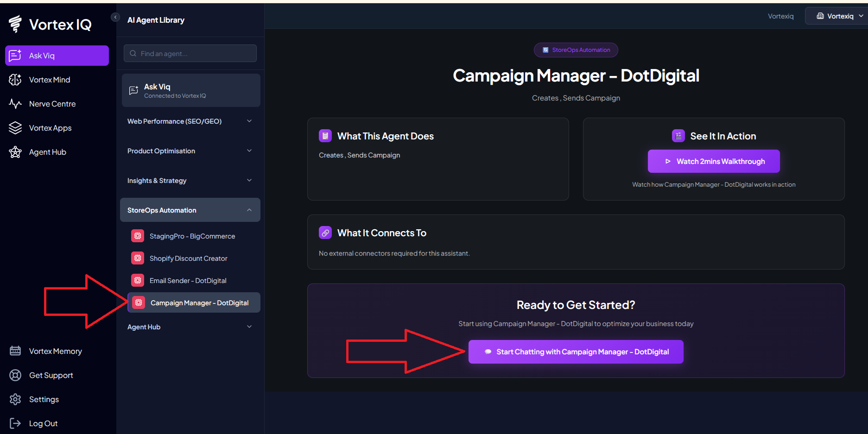Select the Shopify Discount Creator agent
Screen dimensions: 868x434
pyautogui.click(x=189, y=258)
